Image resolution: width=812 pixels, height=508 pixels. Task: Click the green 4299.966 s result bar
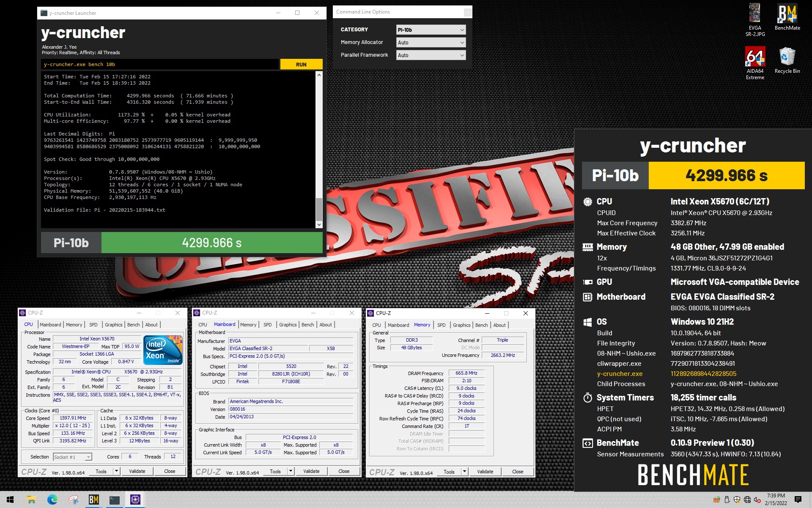click(x=212, y=243)
